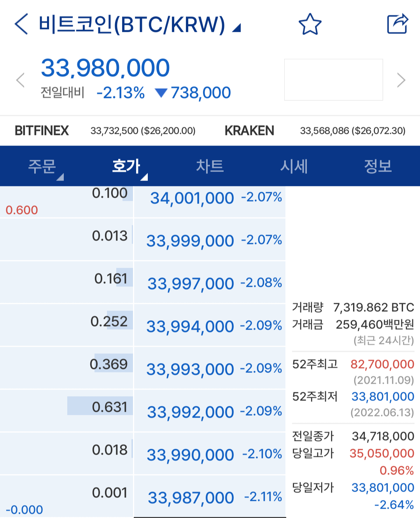This screenshot has height=518, width=420.
Task: Tap the empty mini chart thumbnail box
Action: [x=333, y=80]
